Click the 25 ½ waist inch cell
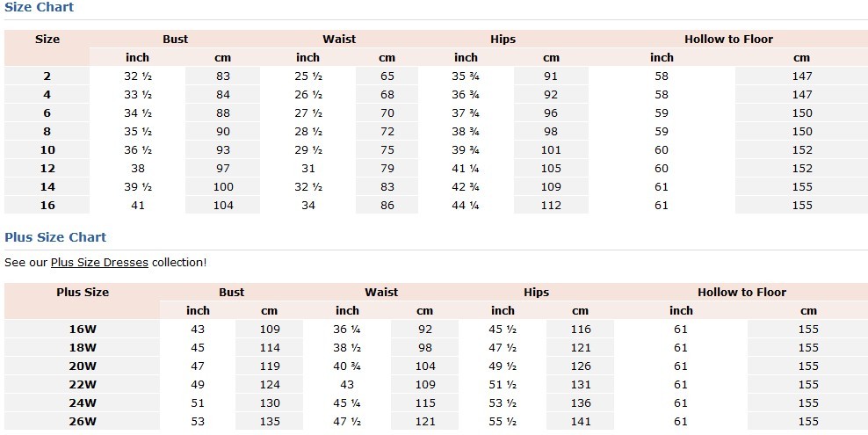868x435 pixels. point(307,76)
